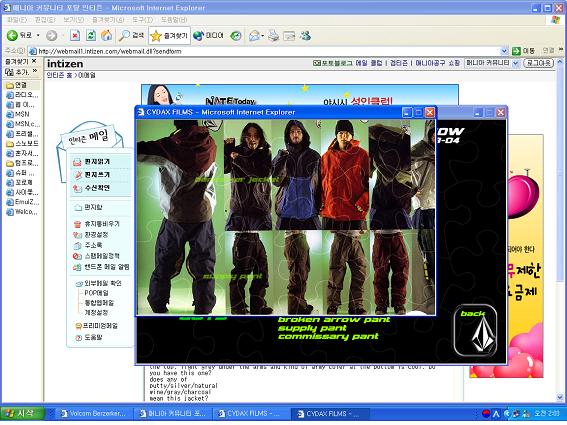Click the 시작 Start button

(22, 413)
